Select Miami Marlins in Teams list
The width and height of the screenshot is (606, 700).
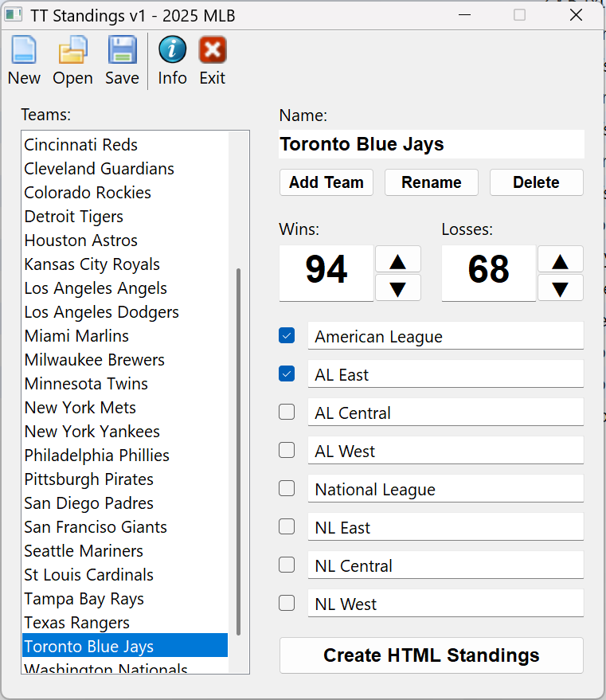coord(125,336)
